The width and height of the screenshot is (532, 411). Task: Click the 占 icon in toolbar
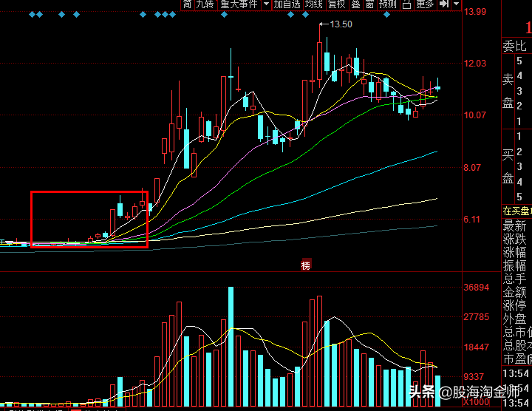click(x=406, y=4)
